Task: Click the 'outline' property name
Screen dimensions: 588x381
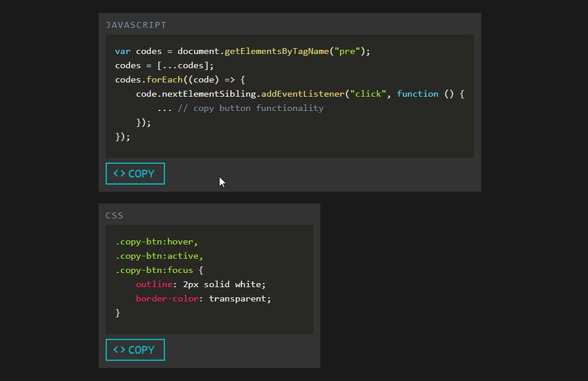Action: (154, 284)
